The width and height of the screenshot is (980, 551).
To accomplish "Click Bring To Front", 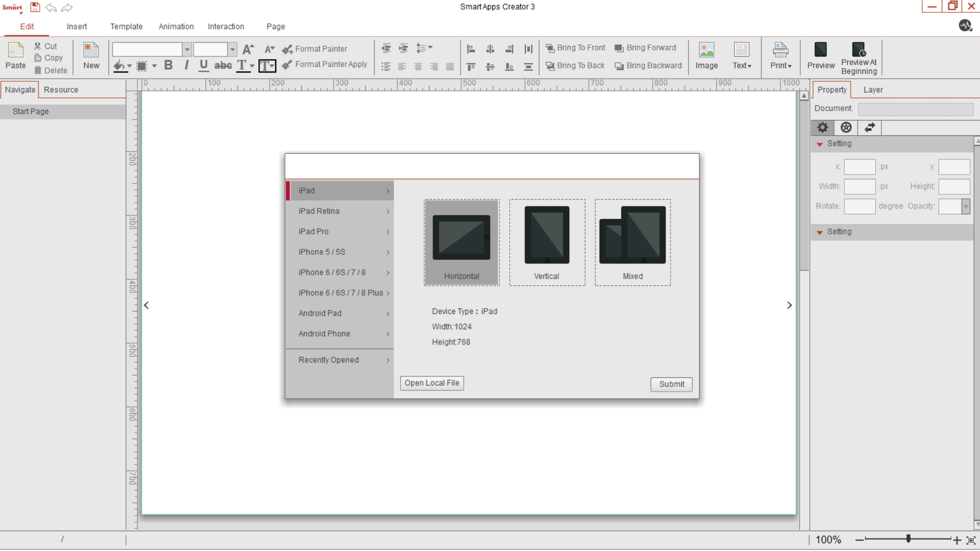I will click(576, 48).
